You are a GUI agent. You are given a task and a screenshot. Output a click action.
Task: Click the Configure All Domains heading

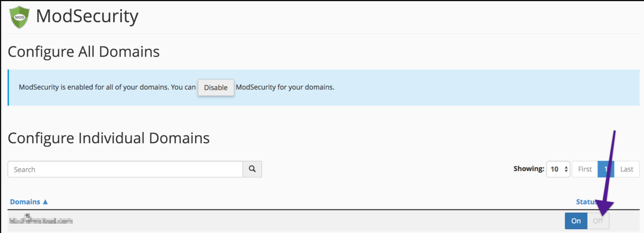(x=84, y=51)
